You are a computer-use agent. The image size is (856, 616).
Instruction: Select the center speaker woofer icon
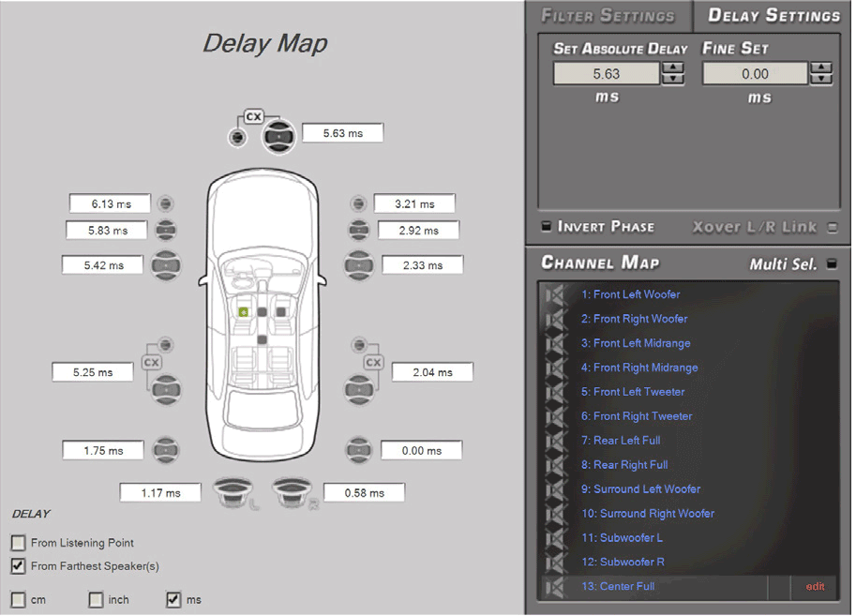point(278,137)
